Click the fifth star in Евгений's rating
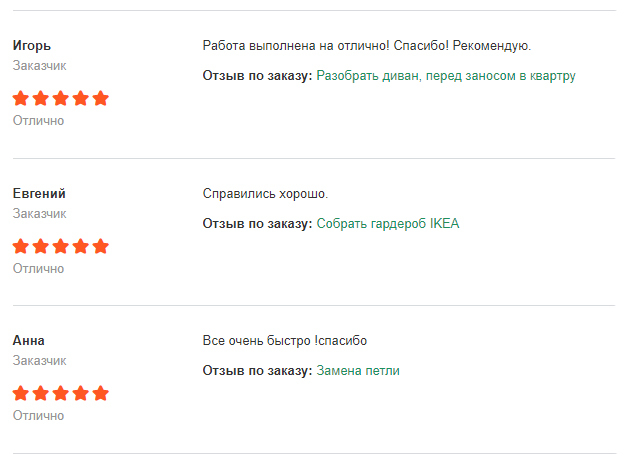The height and width of the screenshot is (470, 626). point(100,246)
